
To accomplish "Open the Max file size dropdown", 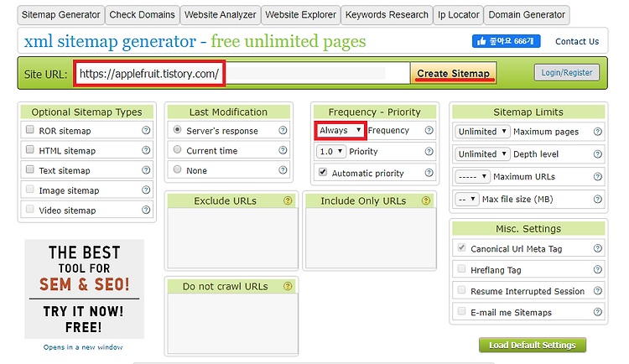I will coord(467,199).
